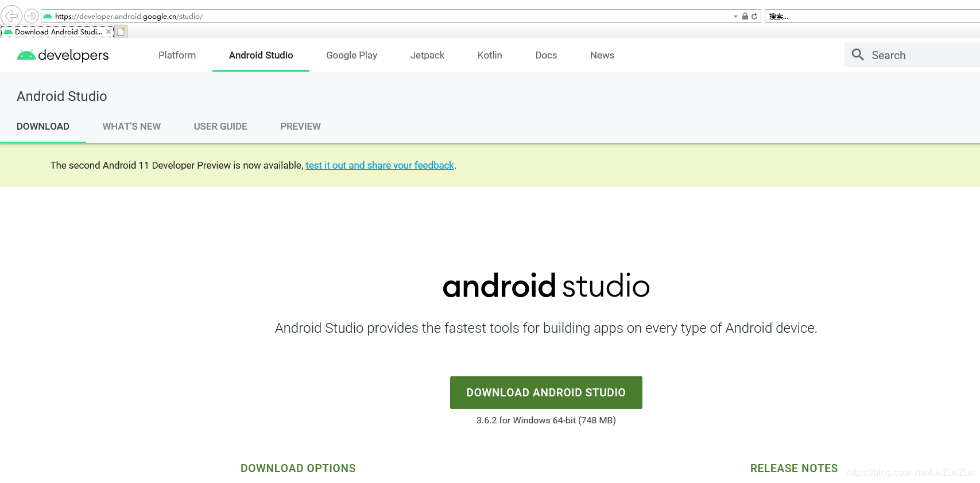Click the '3.6.2 for Windows 64-bit (748 MB)' text
Image resolution: width=980 pixels, height=483 pixels.
(x=546, y=420)
